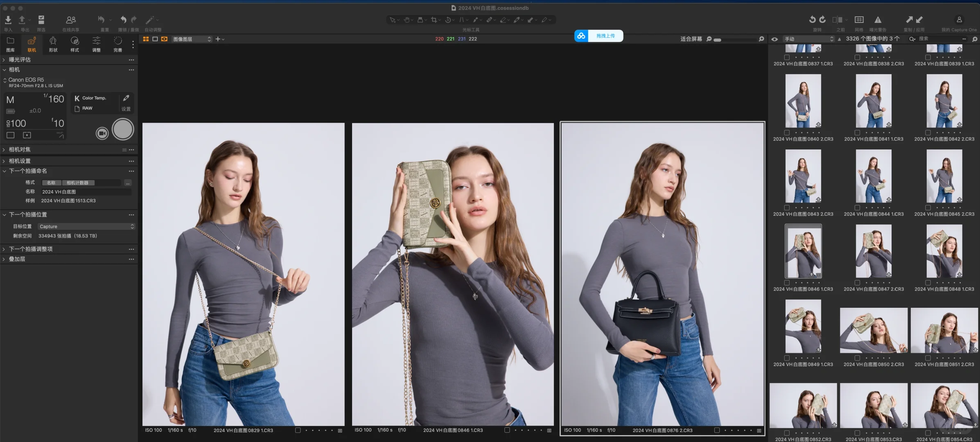The height and width of the screenshot is (442, 980).
Task: Toggle the orange proof eye icon in viewer bar
Action: (x=164, y=39)
